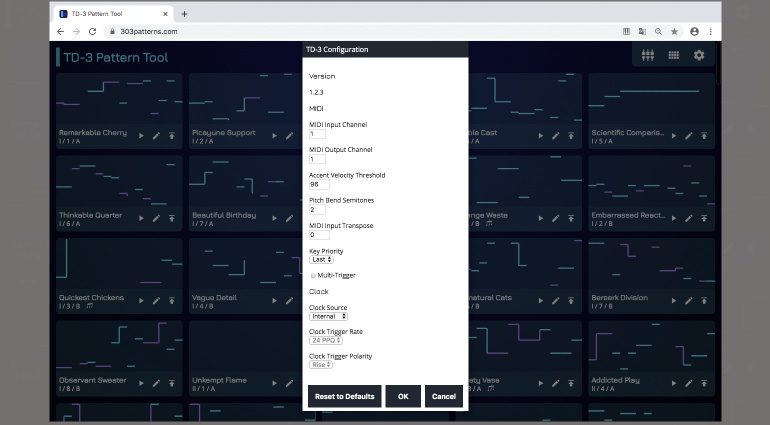Click the Reset to Defaults button
770x425 pixels.
tap(344, 396)
